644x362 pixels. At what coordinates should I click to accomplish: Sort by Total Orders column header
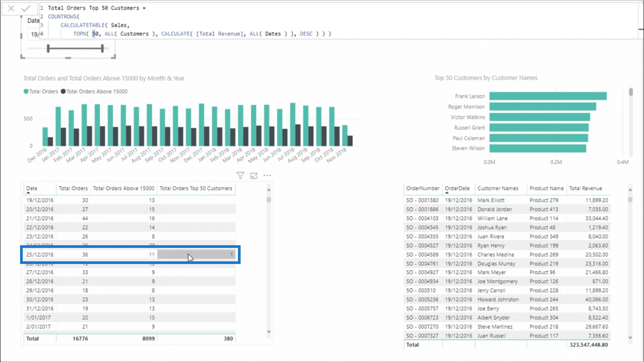(73, 188)
